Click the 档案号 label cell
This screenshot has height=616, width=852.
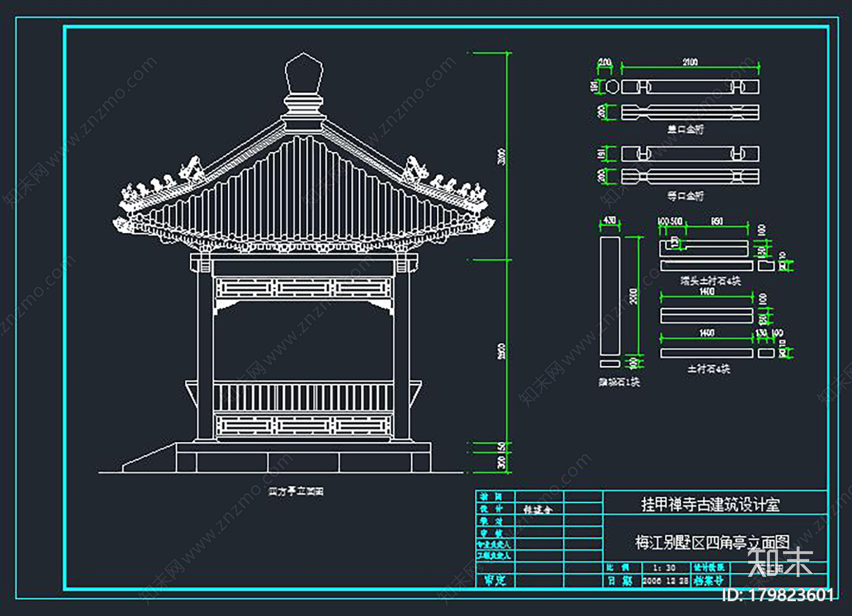(x=710, y=581)
